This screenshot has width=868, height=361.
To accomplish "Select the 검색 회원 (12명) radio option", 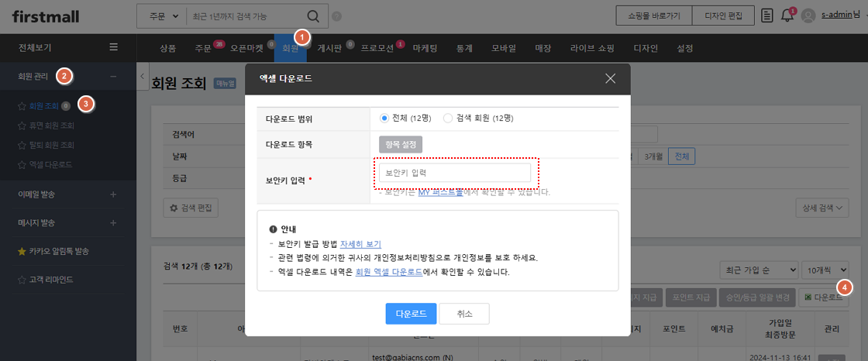I will [447, 119].
